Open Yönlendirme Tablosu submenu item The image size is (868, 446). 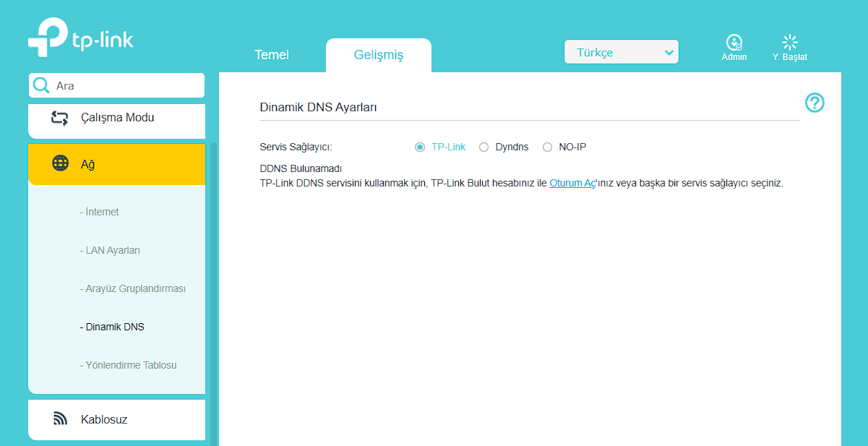click(x=129, y=365)
